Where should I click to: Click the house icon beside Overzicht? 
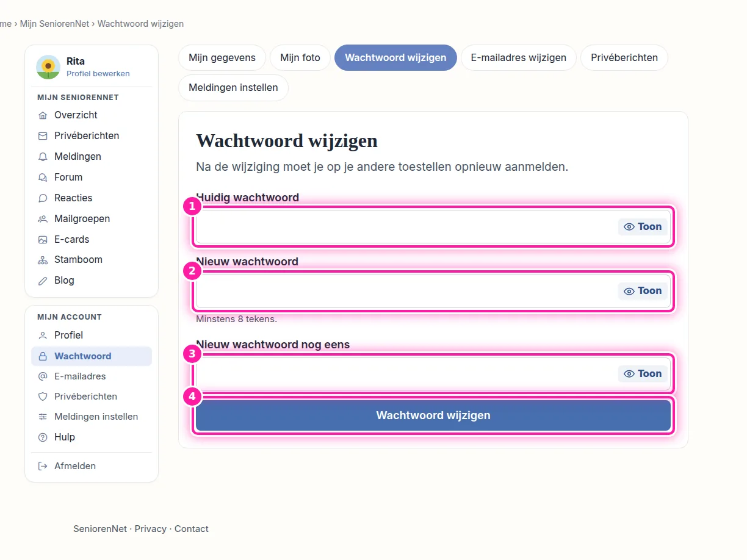43,115
